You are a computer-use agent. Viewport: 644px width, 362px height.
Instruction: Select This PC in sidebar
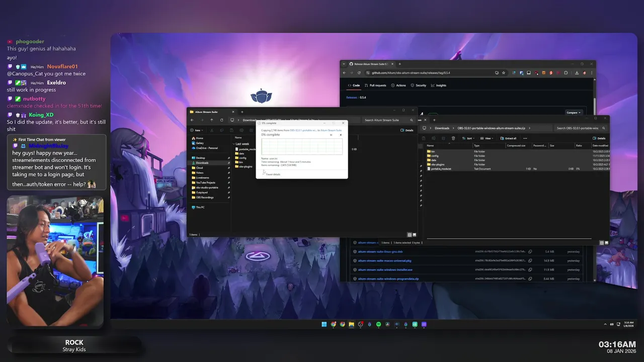(x=198, y=207)
